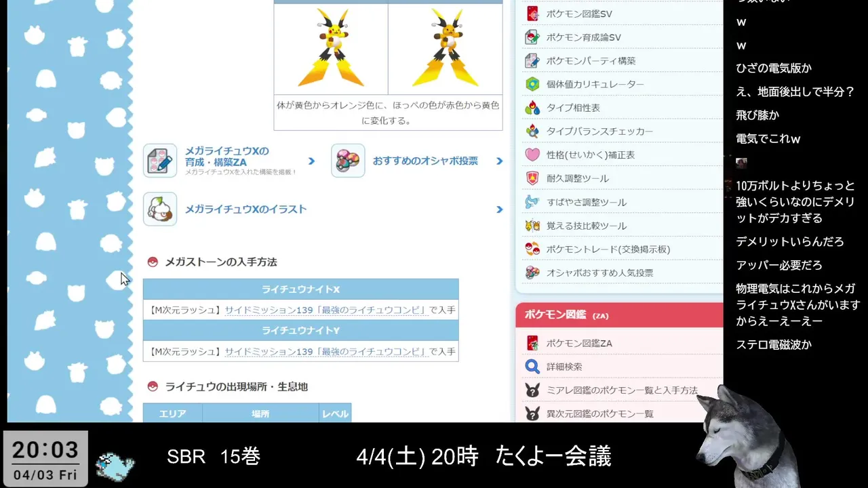Screen dimensions: 868x488
Task: Click the pink heart 性格補正表 icon
Action: coord(532,155)
